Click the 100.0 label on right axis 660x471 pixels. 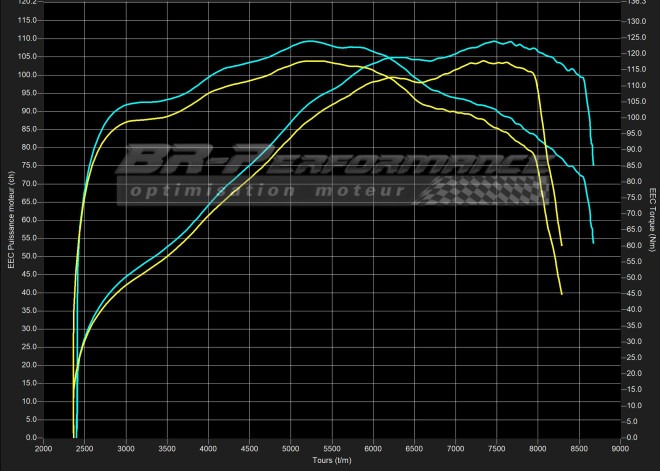pyautogui.click(x=635, y=118)
